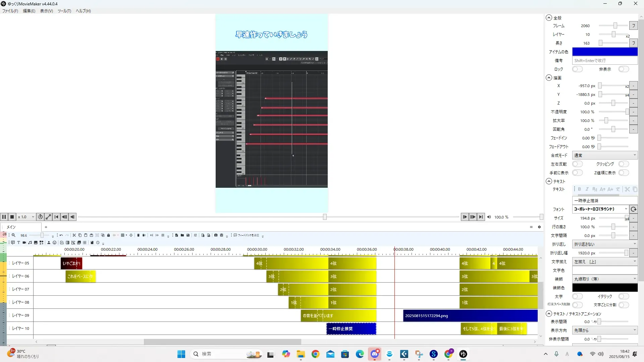The image size is (644, 362).
Task: Pause playback with the pause button
Action: click(4, 217)
